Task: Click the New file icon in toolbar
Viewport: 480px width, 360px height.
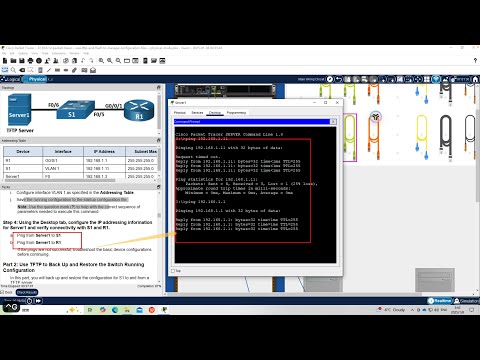Action: click(x=5, y=61)
